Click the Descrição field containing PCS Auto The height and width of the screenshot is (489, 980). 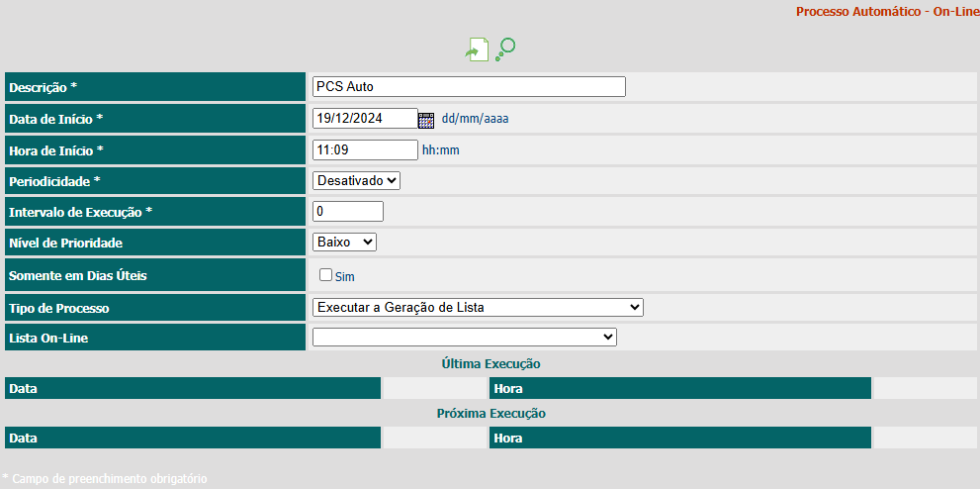click(469, 86)
